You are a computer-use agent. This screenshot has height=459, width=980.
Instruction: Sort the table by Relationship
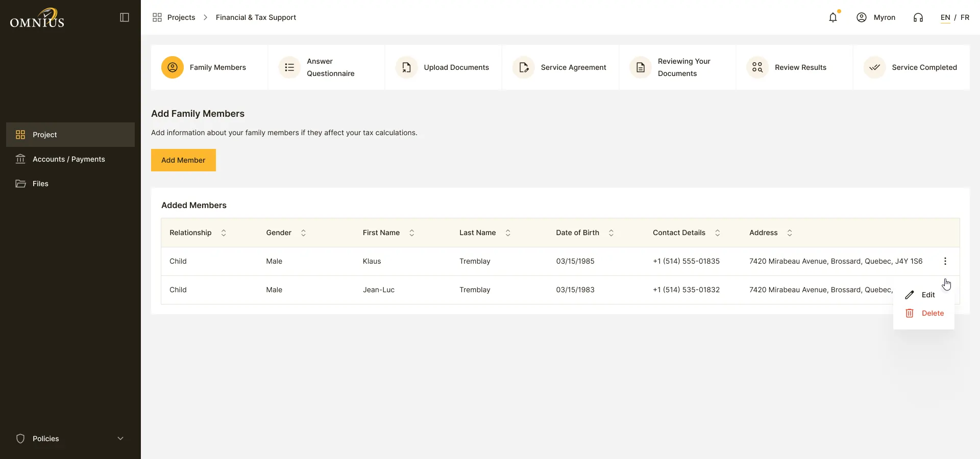pyautogui.click(x=224, y=233)
